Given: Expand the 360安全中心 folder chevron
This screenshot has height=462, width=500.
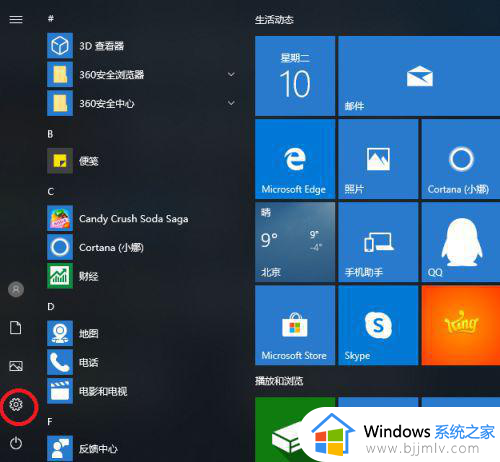Looking at the screenshot, I should pos(231,103).
